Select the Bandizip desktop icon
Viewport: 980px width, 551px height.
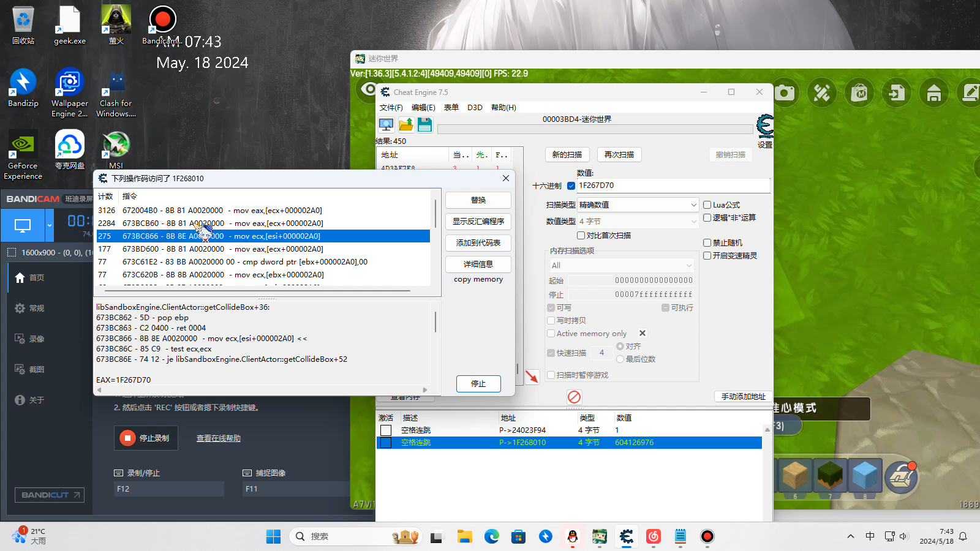pos(23,88)
